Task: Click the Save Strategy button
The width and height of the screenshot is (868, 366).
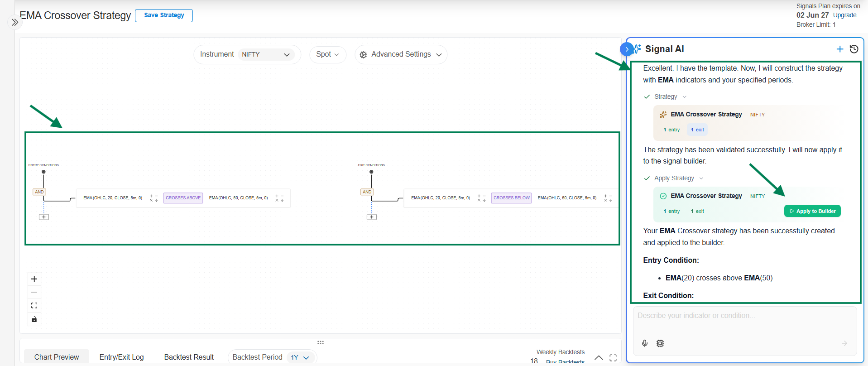Action: (164, 15)
